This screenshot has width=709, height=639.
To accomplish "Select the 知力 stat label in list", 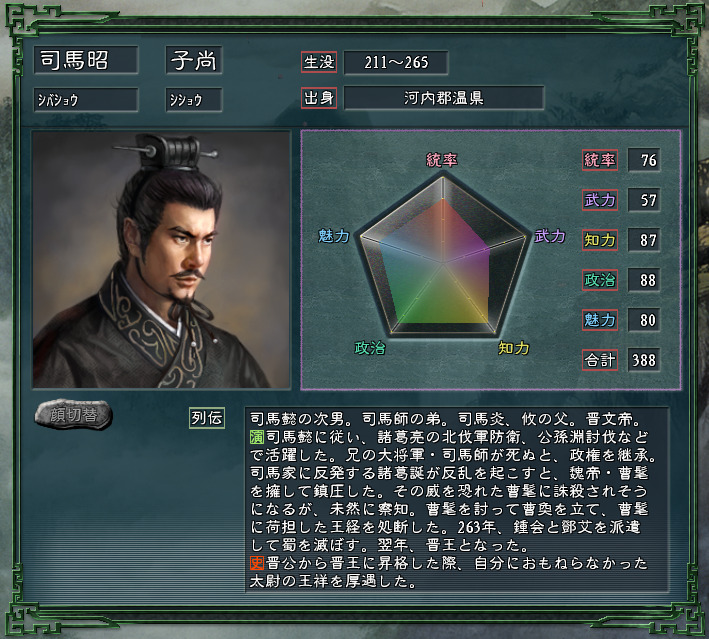I will [600, 240].
